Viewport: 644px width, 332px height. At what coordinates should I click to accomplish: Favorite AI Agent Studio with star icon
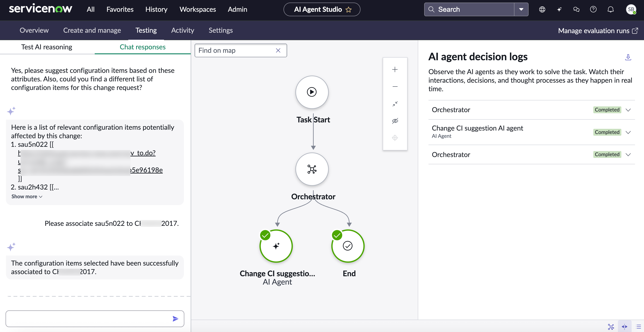(349, 9)
